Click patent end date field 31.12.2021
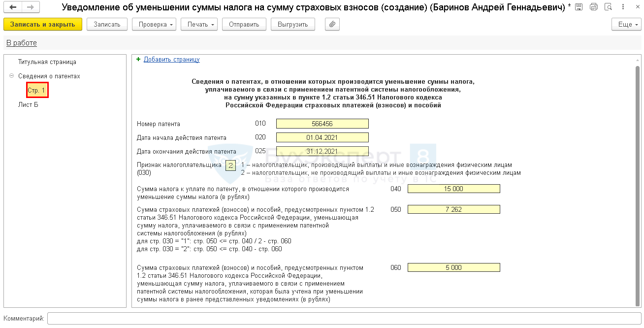 coord(322,151)
